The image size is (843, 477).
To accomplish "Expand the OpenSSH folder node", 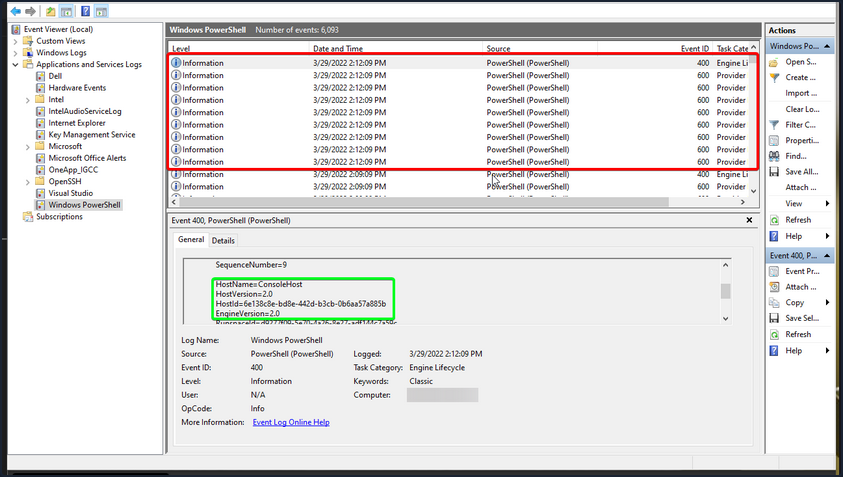I will pos(27,182).
